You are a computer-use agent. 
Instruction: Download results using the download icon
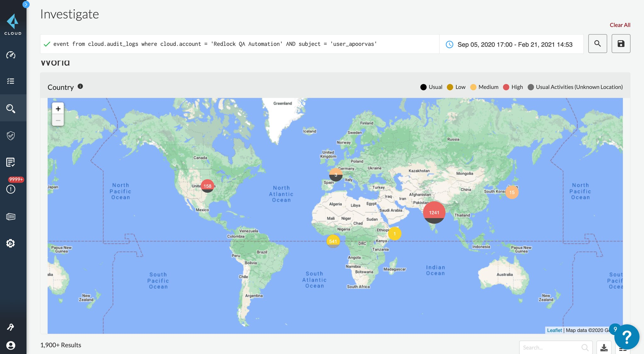(604, 347)
